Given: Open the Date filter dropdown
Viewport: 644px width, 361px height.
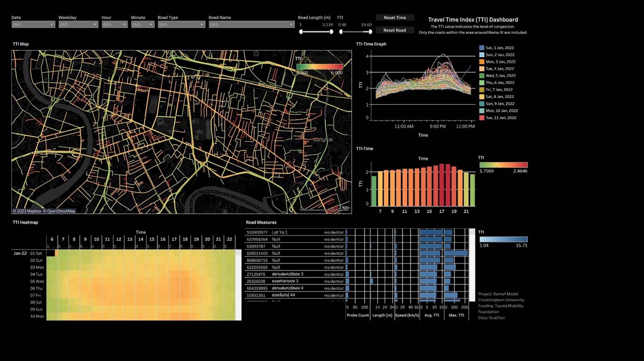Looking at the screenshot, I should click(x=33, y=25).
